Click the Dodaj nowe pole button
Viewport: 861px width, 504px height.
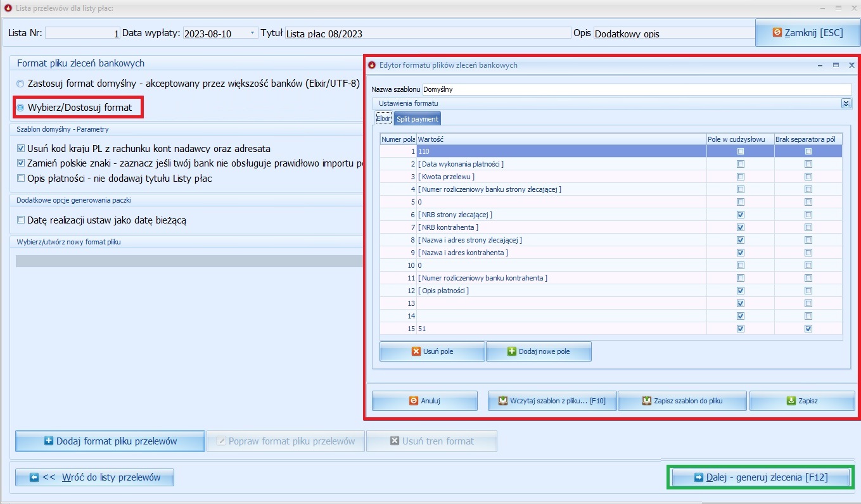[539, 351]
